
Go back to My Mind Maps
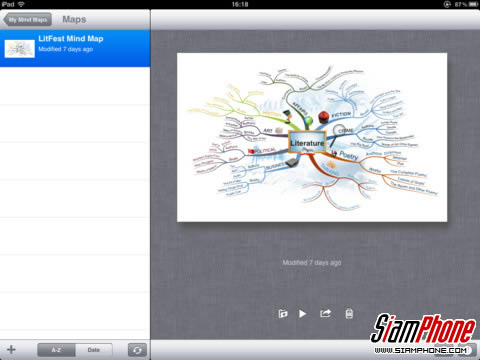[28, 20]
